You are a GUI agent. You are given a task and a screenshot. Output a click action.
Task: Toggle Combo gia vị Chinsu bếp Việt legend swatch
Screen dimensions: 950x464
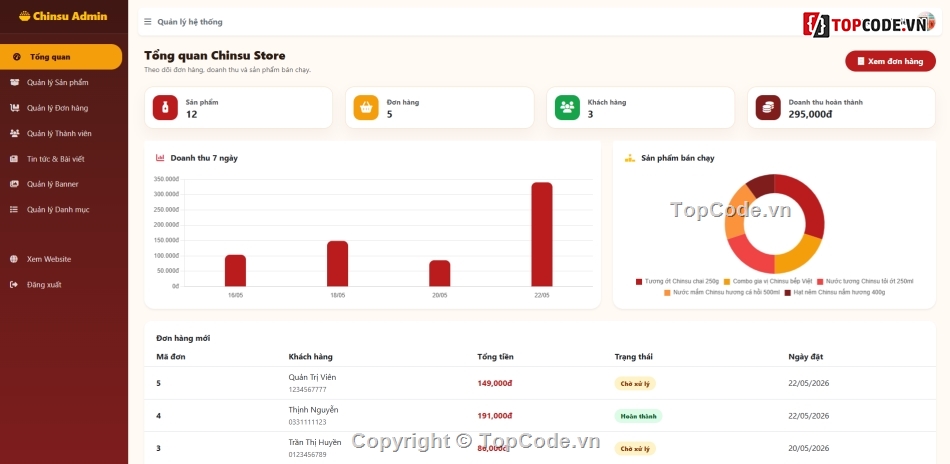pos(726,282)
